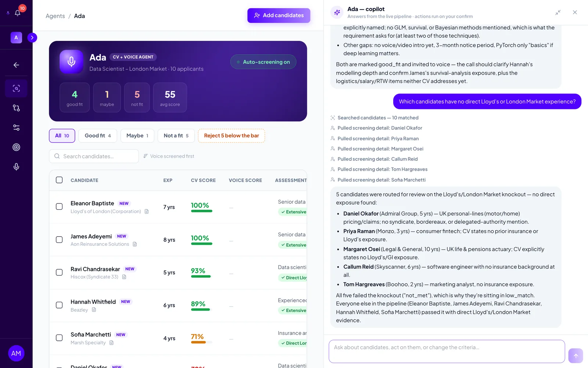The image size is (588, 368).
Task: Select the James Adeyemi row checkbox
Action: [59, 240]
